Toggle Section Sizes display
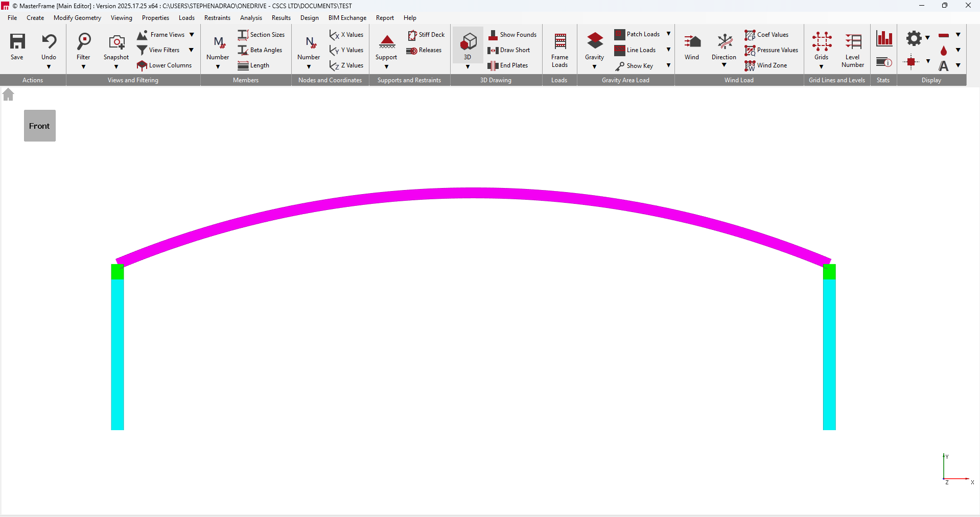This screenshot has height=517, width=980. (261, 35)
